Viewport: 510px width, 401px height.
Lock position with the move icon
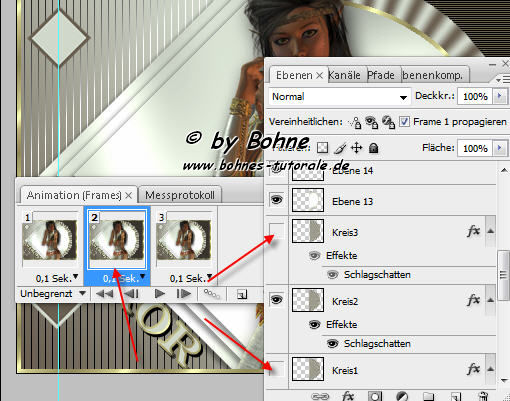pos(356,148)
